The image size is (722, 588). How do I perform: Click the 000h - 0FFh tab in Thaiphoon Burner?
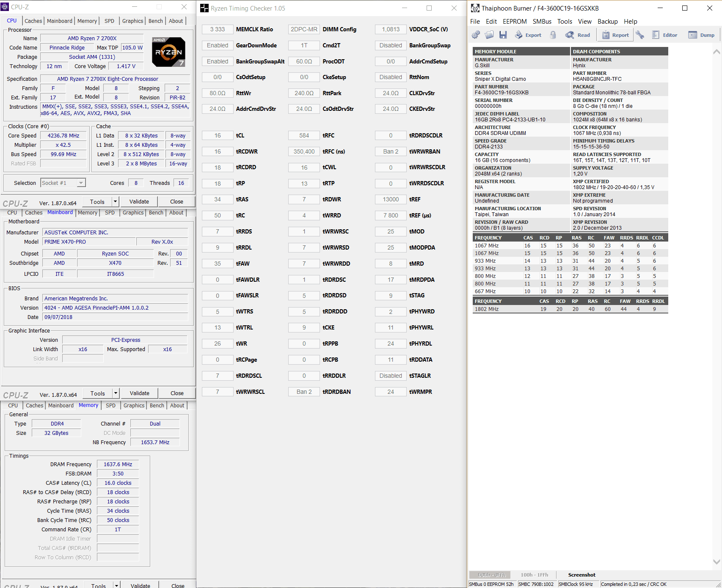coord(490,575)
